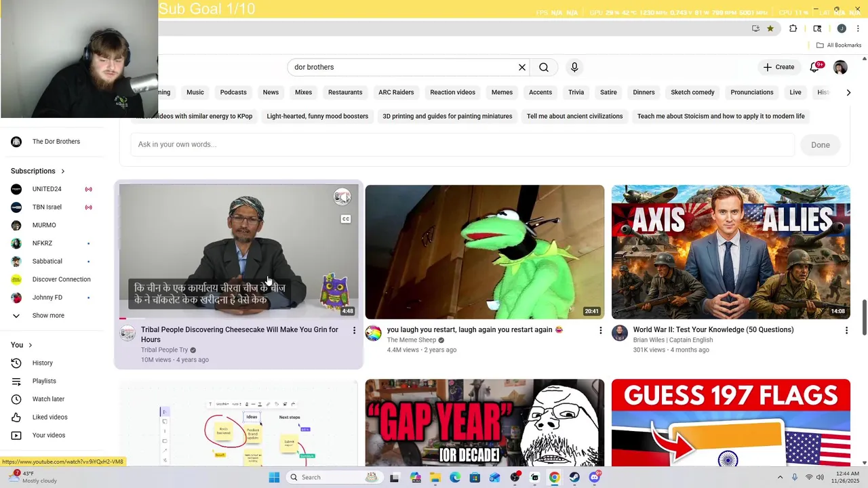This screenshot has height=488, width=868.
Task: Open Discord from the taskbar
Action: pos(595,477)
